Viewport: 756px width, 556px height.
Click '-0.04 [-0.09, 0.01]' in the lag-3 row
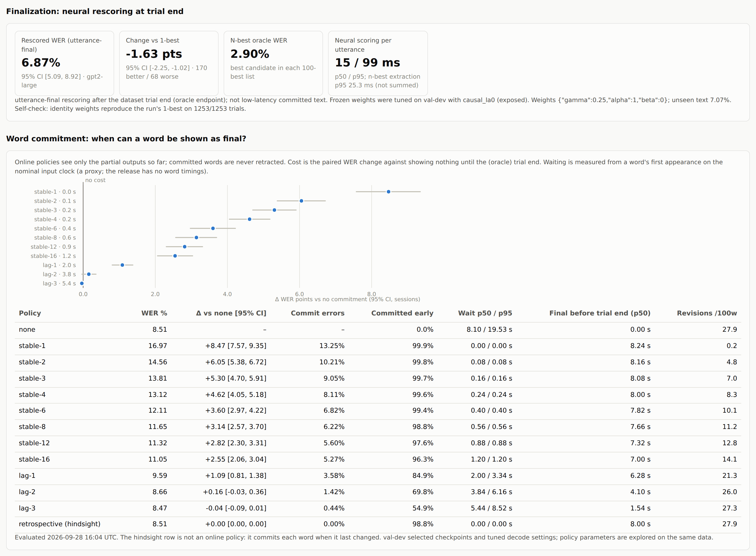pyautogui.click(x=236, y=508)
